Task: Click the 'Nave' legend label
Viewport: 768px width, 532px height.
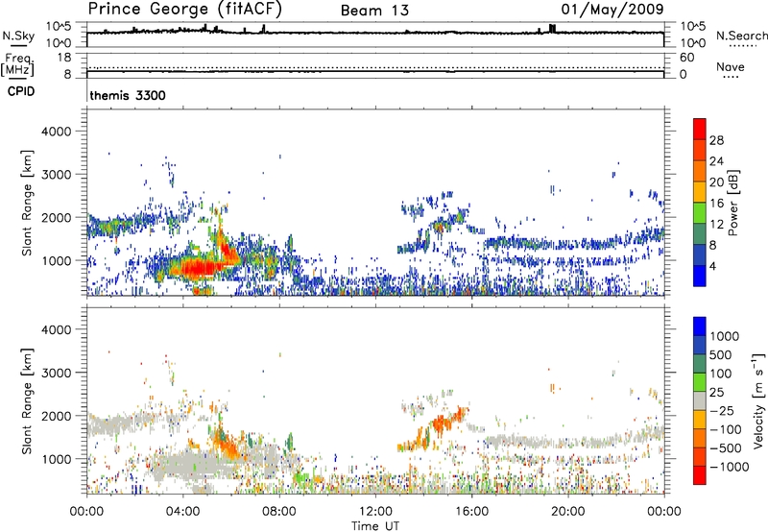Action: (x=731, y=67)
